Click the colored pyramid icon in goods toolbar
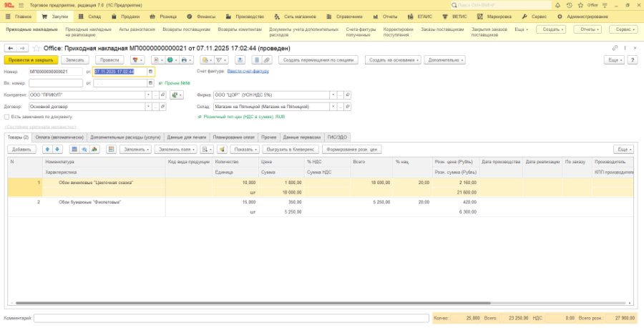This screenshot has height=328, width=644. [95, 150]
